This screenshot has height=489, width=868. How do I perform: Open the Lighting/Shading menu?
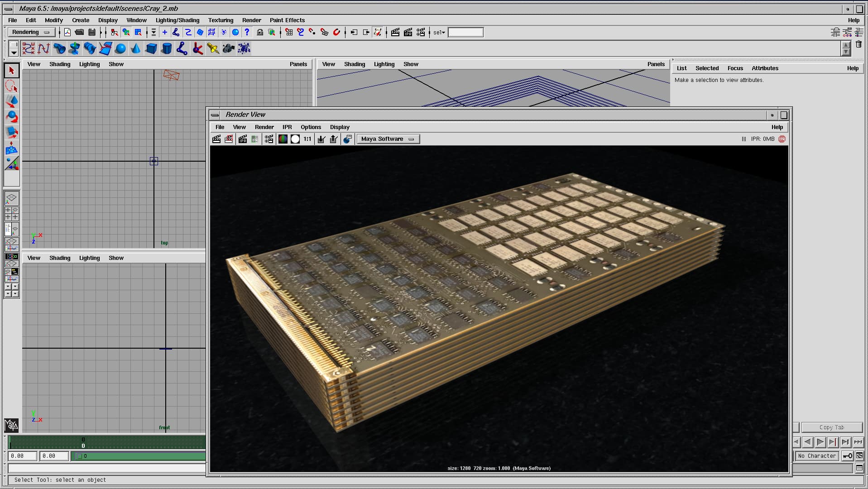tap(177, 20)
